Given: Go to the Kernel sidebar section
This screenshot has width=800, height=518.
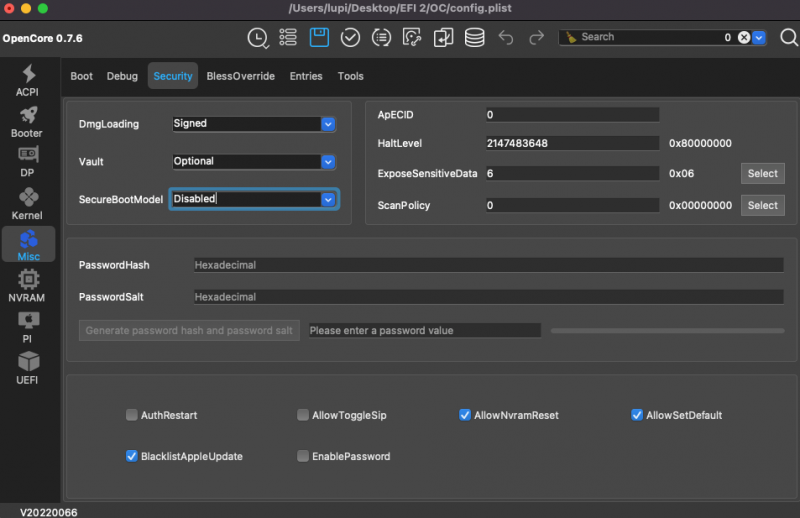Looking at the screenshot, I should click(x=28, y=203).
